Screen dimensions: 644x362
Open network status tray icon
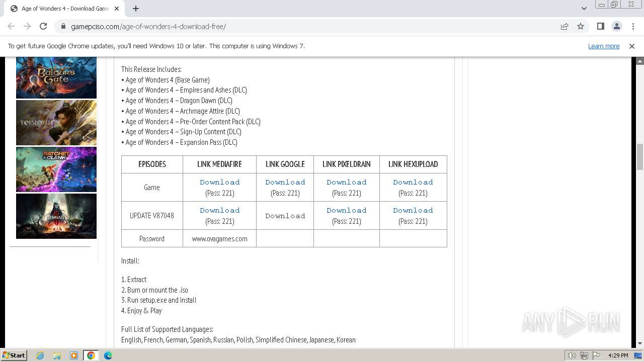pos(584,355)
